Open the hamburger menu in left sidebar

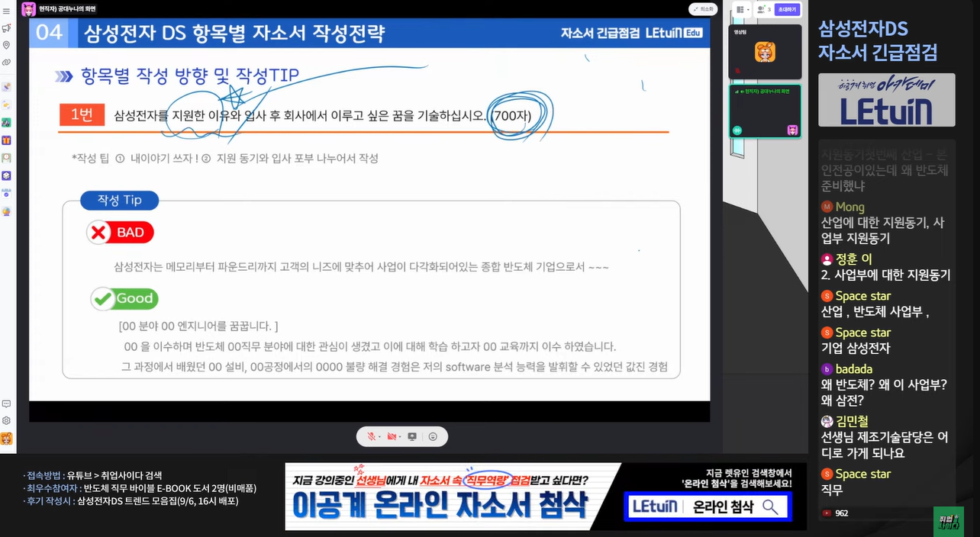coord(6,11)
